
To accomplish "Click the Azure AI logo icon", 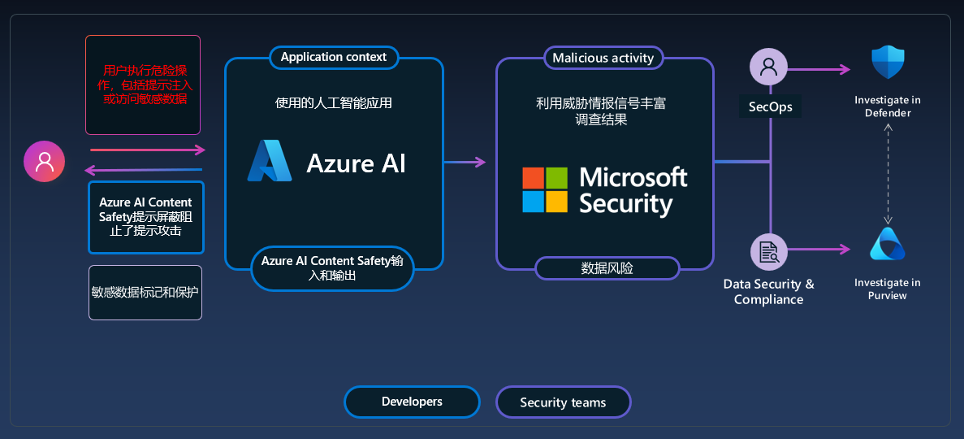I will pyautogui.click(x=269, y=161).
